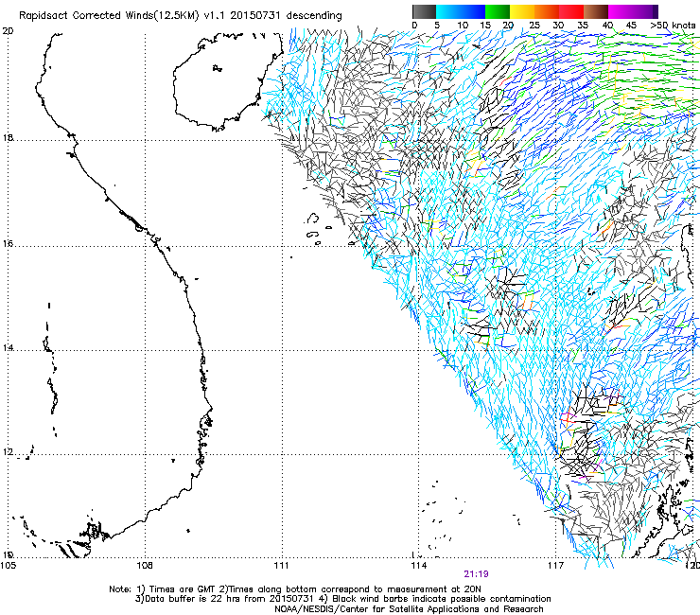Screen dimensions: 700x615
Task: Click latitude label '12' on the left axis
Action: tap(8, 452)
